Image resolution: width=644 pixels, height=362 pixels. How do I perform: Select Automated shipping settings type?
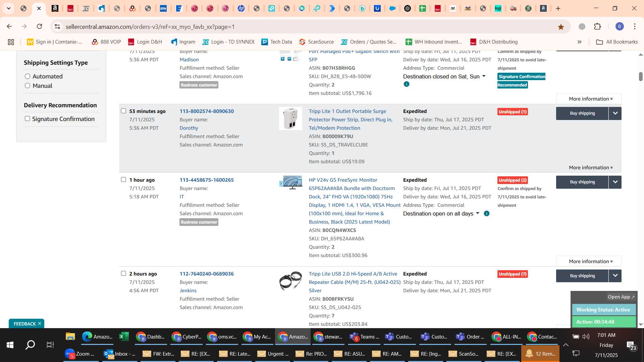coord(28,76)
